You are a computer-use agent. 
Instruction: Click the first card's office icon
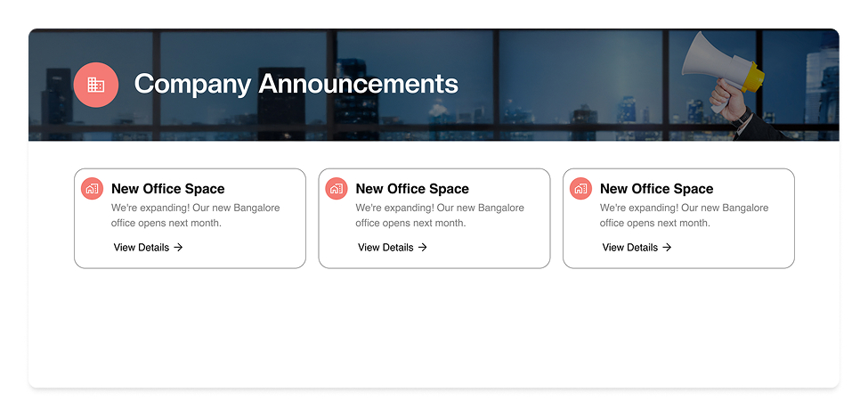click(92, 189)
